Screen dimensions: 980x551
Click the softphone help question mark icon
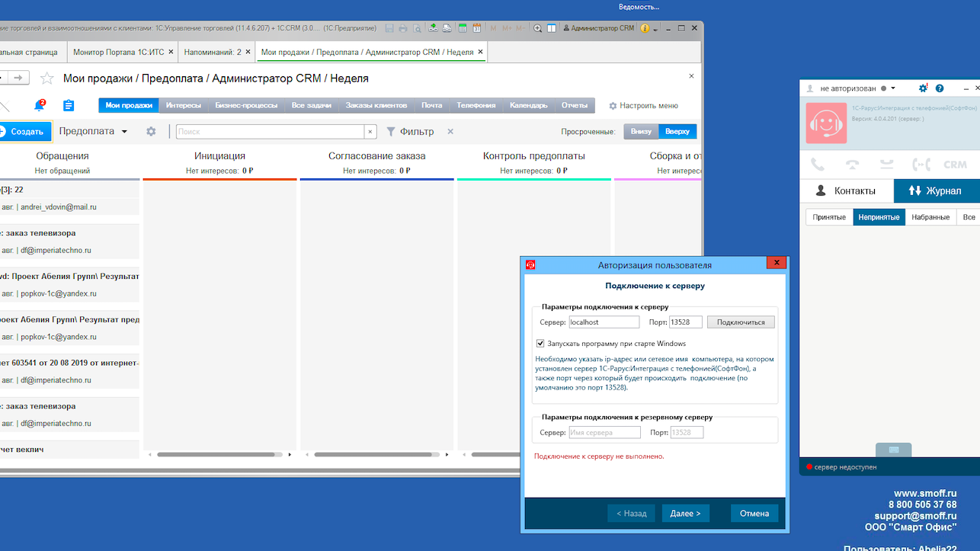pos(940,88)
